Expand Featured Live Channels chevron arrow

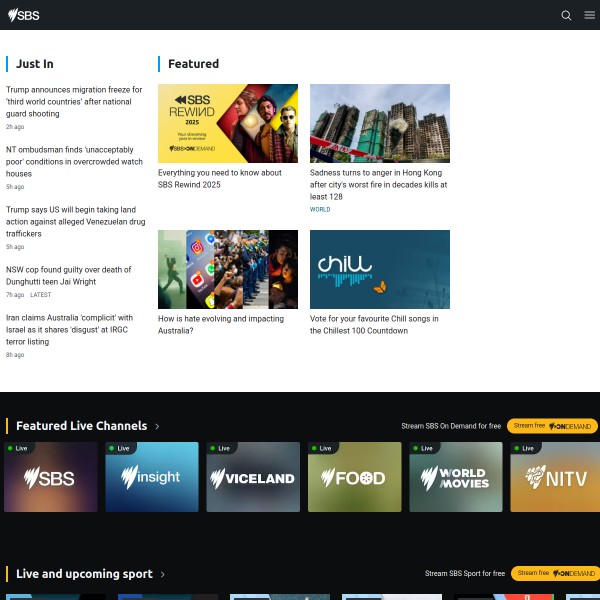(157, 426)
